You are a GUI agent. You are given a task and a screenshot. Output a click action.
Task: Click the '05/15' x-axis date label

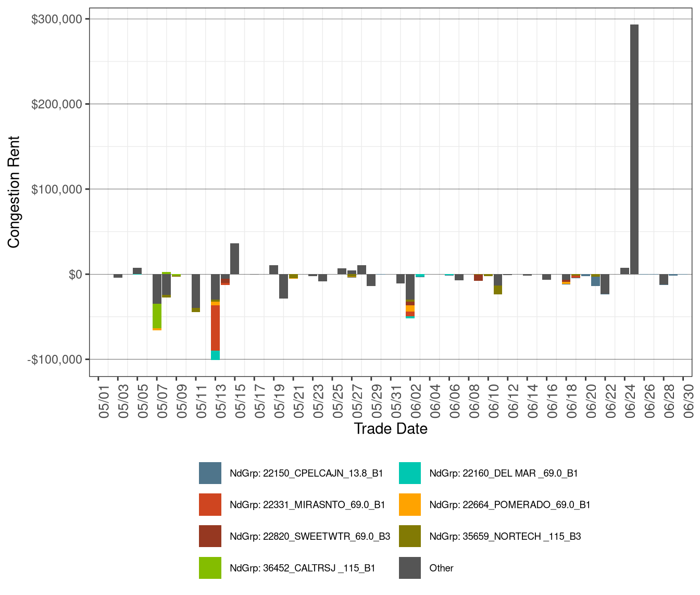click(x=240, y=401)
